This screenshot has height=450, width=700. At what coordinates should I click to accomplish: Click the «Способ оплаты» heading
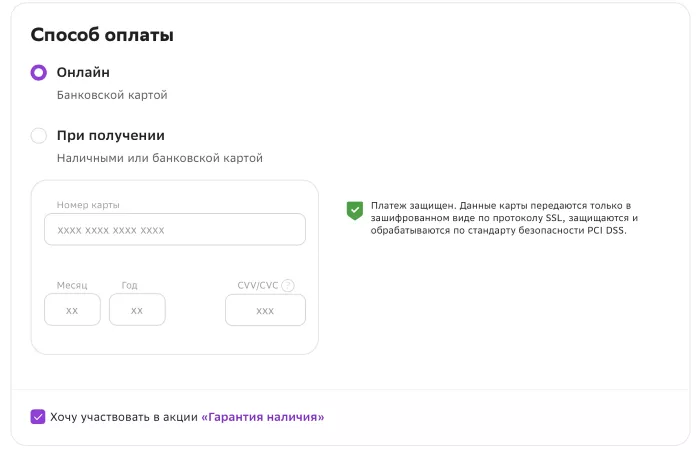(x=102, y=35)
